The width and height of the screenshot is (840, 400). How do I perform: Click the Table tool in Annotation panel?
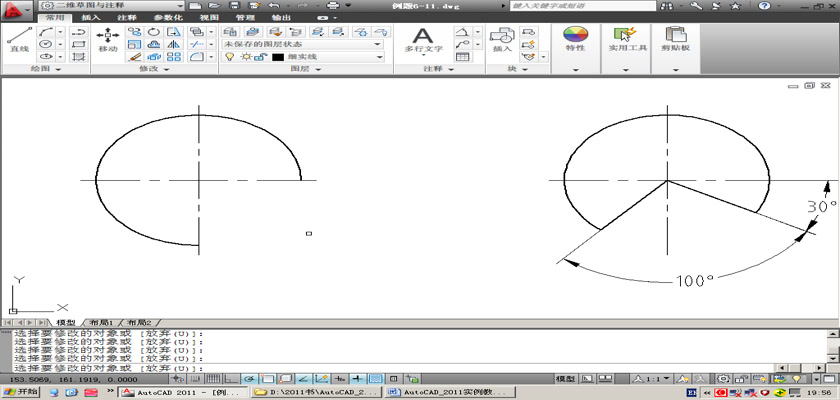[462, 56]
